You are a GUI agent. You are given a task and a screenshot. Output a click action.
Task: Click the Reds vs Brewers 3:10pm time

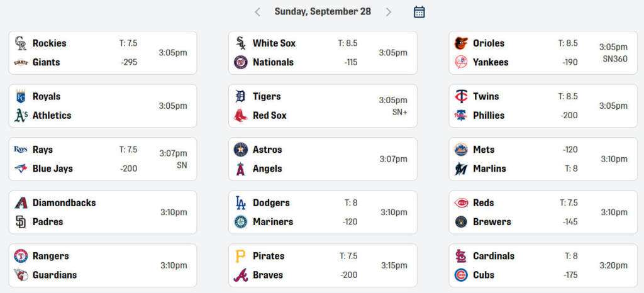[614, 213]
